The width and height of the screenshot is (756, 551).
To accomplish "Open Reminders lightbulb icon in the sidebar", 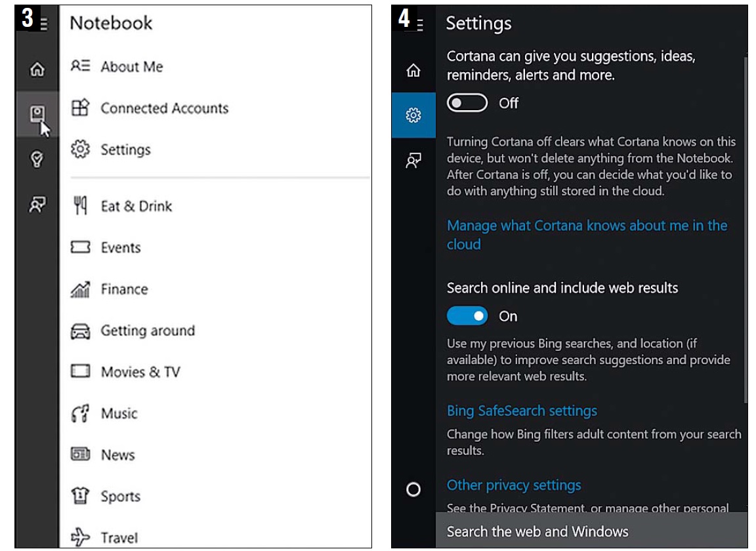I will [37, 159].
